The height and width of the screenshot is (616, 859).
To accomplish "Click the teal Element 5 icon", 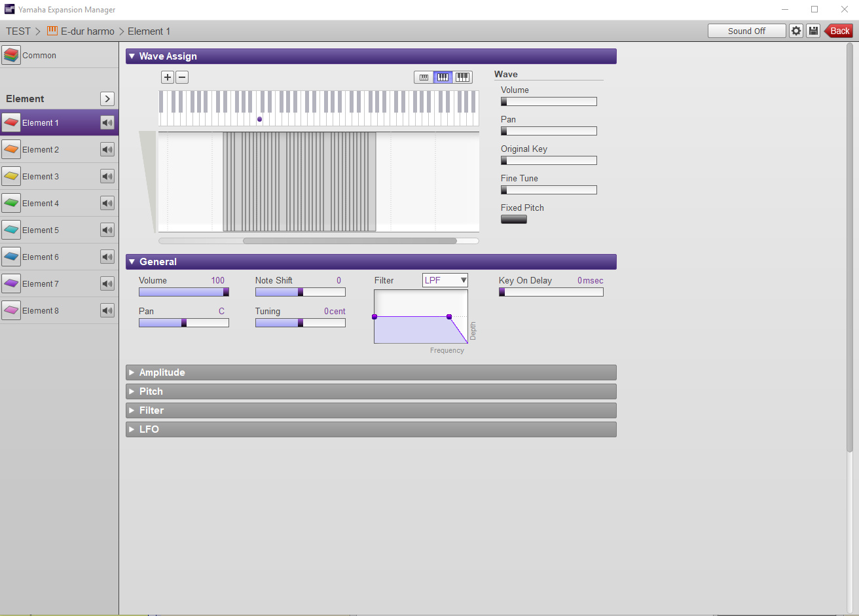I will pos(11,230).
